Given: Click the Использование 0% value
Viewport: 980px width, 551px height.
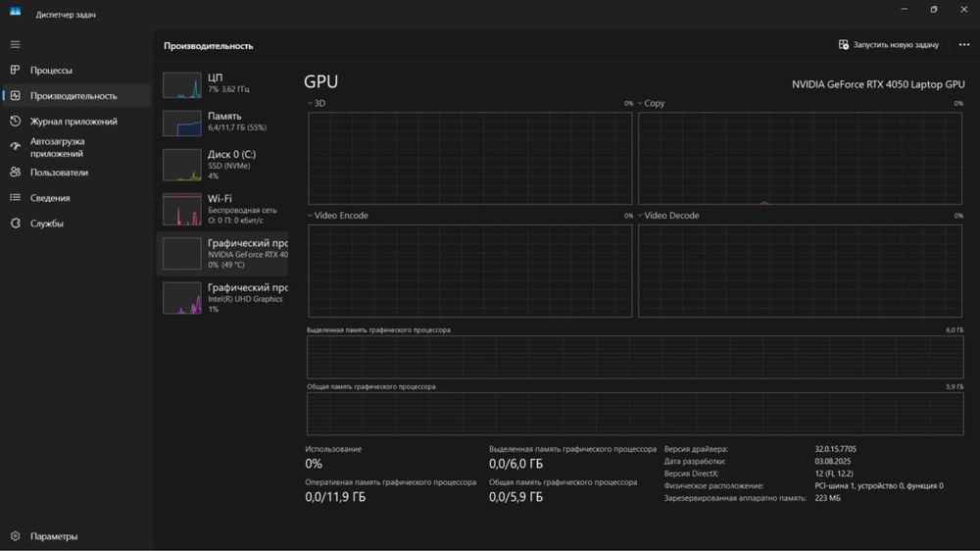Looking at the screenshot, I should pos(314,464).
